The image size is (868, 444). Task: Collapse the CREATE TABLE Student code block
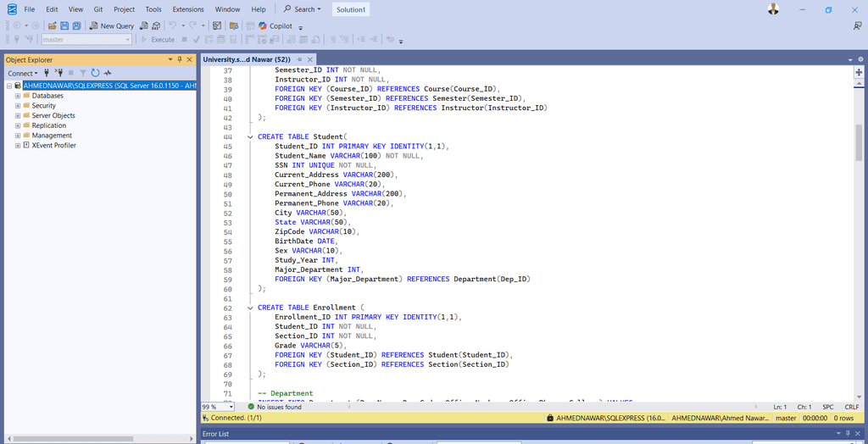250,136
